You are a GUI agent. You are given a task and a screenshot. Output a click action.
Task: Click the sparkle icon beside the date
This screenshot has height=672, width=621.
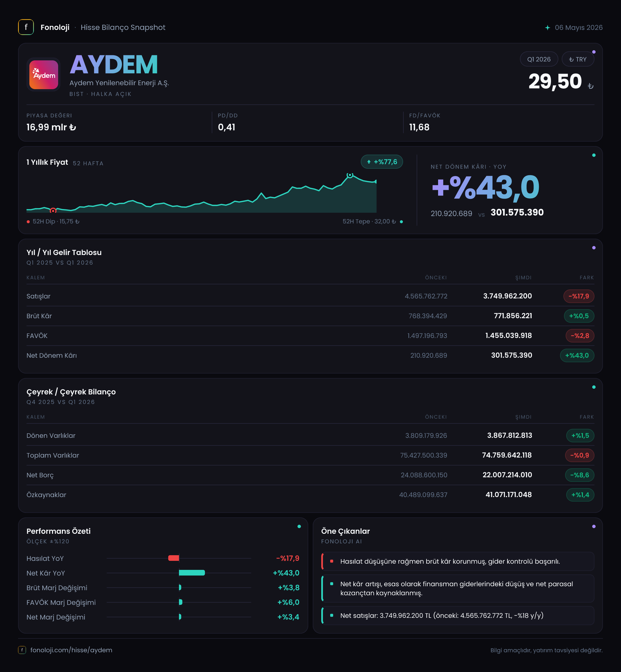point(547,28)
